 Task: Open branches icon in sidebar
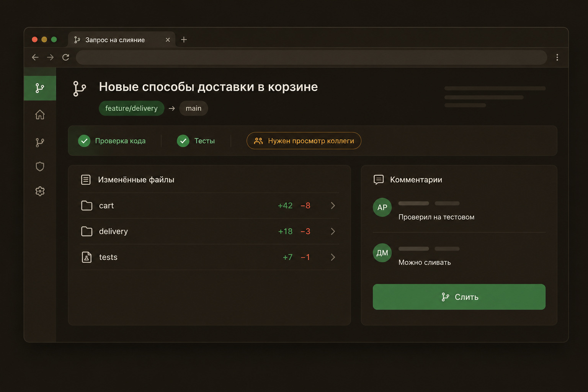coord(40,142)
